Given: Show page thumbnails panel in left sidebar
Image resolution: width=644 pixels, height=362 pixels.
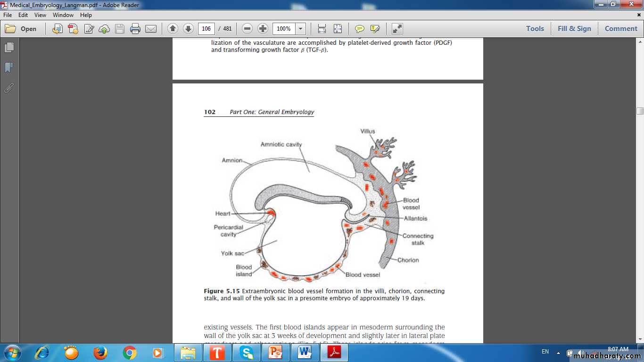Looking at the screenshot, I should (9, 48).
